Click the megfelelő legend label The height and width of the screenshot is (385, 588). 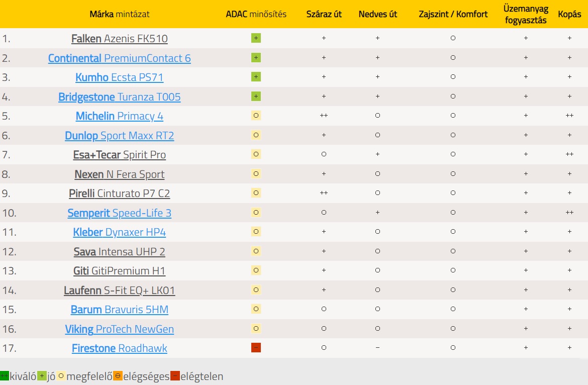pos(89,376)
